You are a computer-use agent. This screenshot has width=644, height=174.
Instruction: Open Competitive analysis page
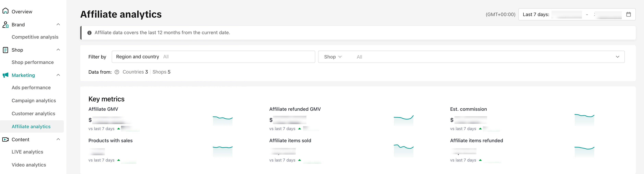[35, 37]
